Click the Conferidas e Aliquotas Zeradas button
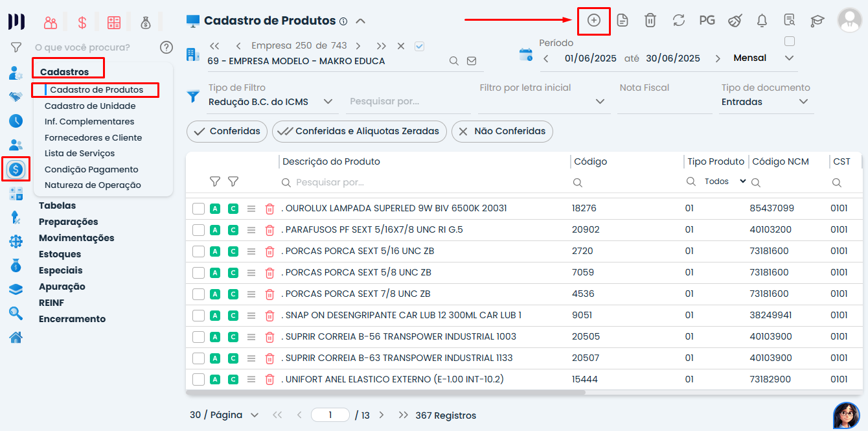868x431 pixels. 359,132
